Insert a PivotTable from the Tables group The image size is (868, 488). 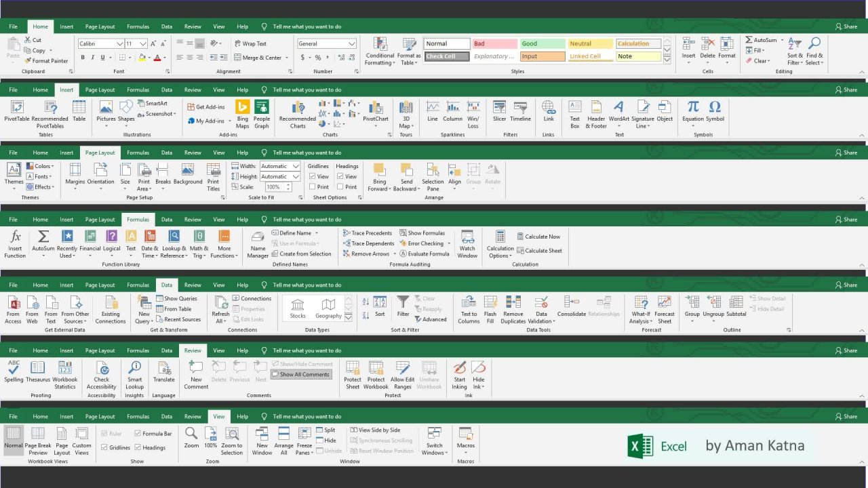pyautogui.click(x=17, y=112)
